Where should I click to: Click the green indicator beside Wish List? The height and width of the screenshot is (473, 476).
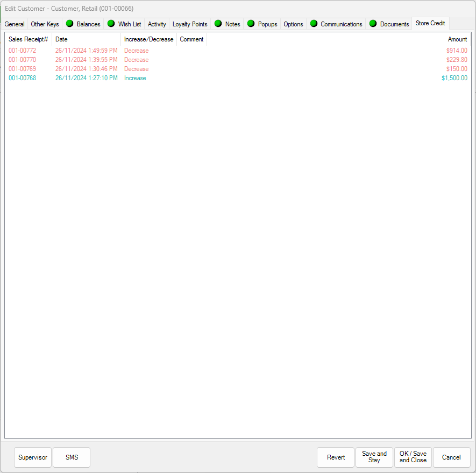(110, 24)
